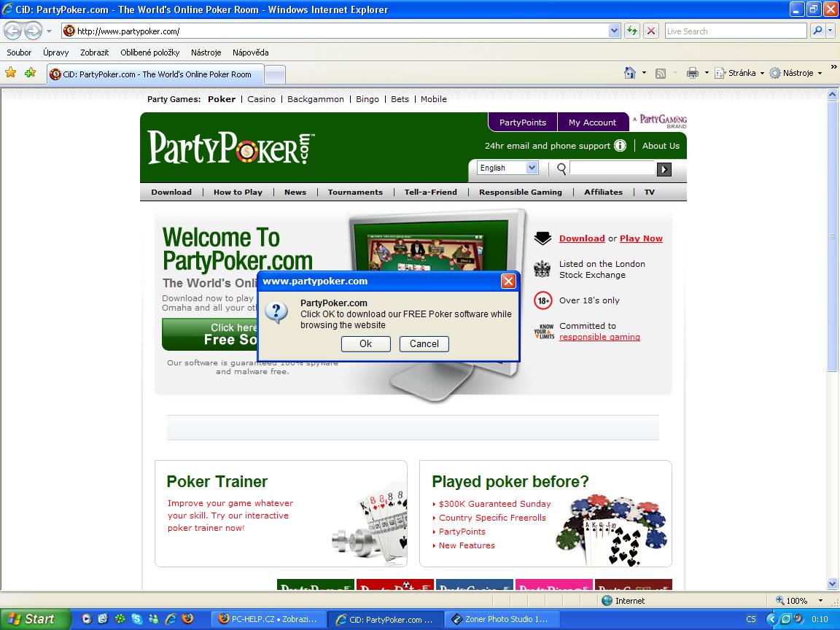Image resolution: width=840 pixels, height=630 pixels.
Task: Open the English language dropdown
Action: point(507,168)
